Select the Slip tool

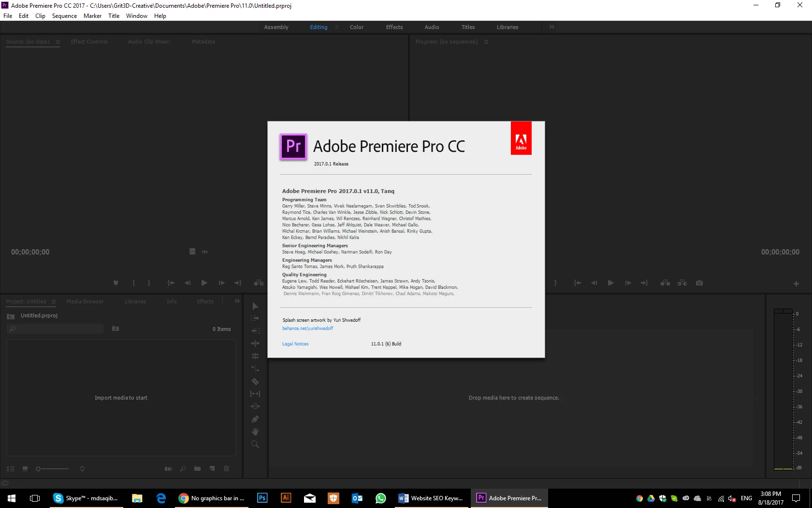click(255, 394)
